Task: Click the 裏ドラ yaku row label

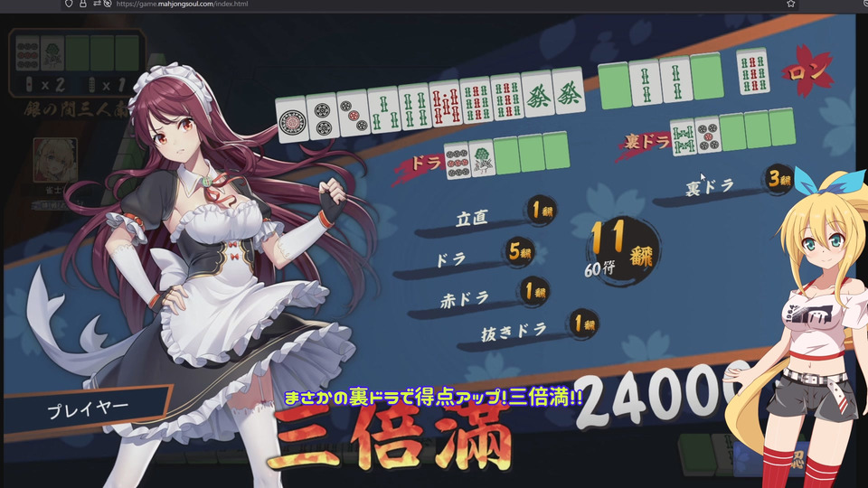Action: [710, 188]
